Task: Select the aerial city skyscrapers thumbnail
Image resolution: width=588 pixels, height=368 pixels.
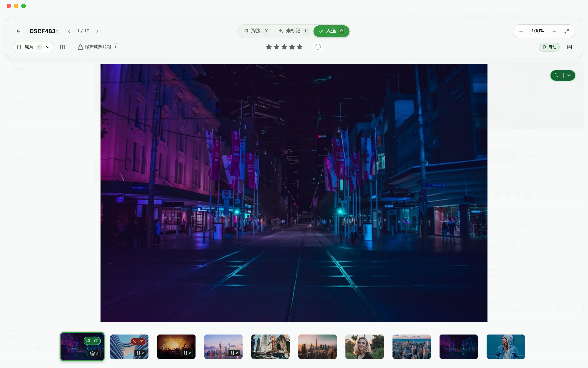Action: (x=411, y=347)
